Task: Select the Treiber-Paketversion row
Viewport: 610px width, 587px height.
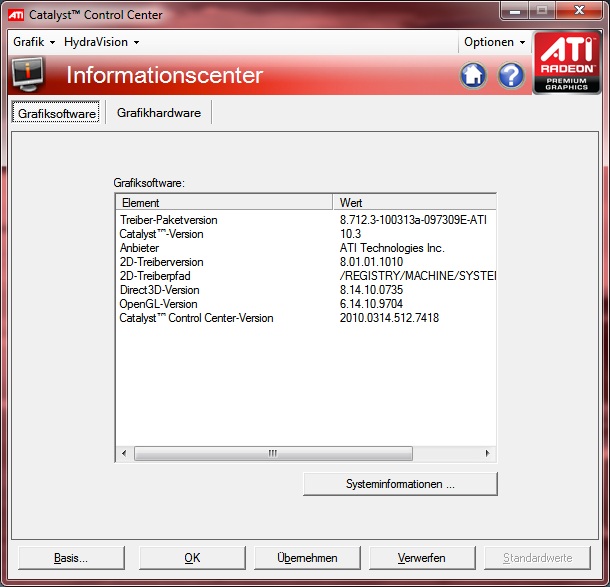Action: [306, 220]
